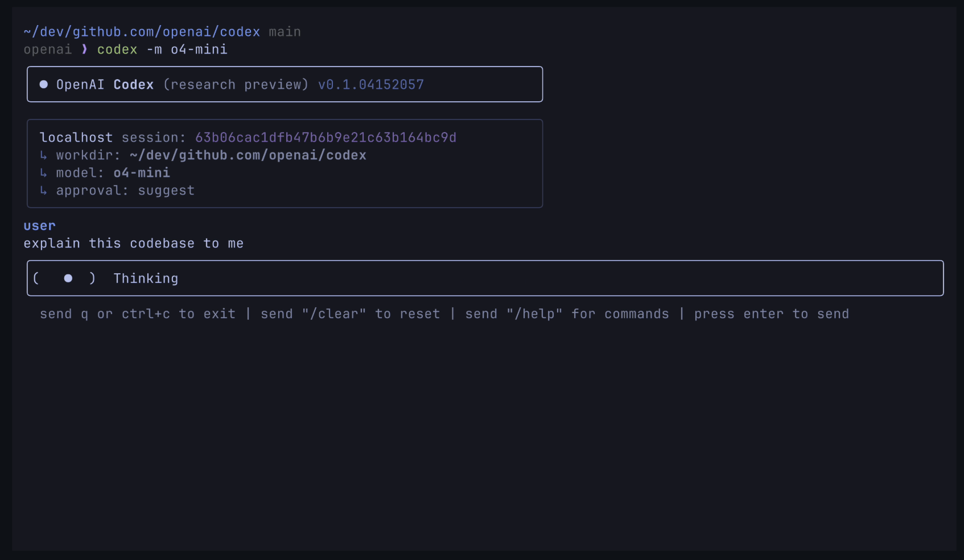964x560 pixels.
Task: Click the approval branch arrow
Action: (44, 191)
